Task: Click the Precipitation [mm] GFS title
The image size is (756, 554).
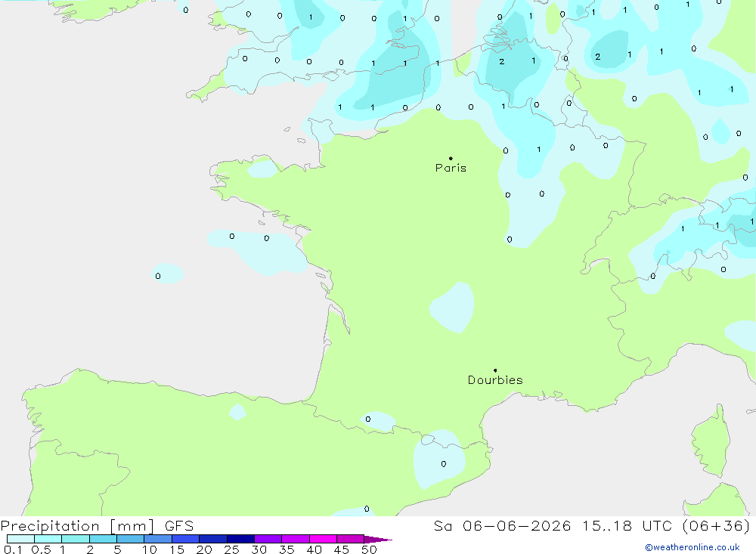Action: coord(97,526)
